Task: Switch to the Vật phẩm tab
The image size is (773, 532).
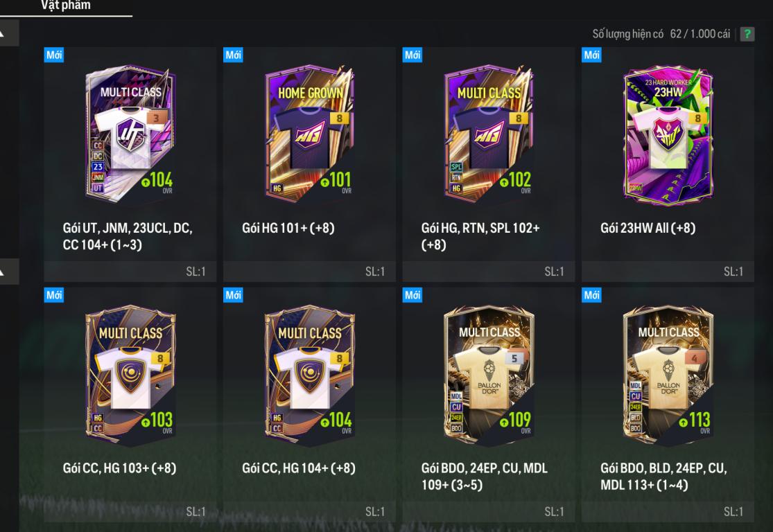Action: (66, 6)
